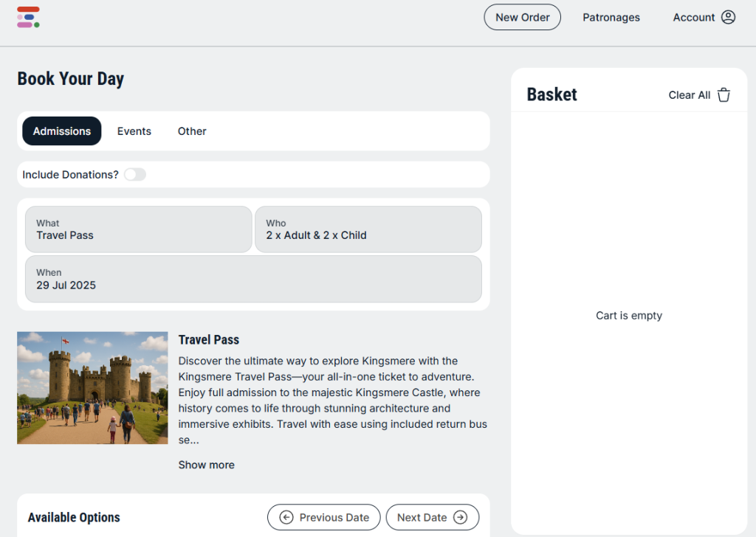Viewport: 756px width, 537px height.
Task: Click the basket trash can icon
Action: pos(724,95)
